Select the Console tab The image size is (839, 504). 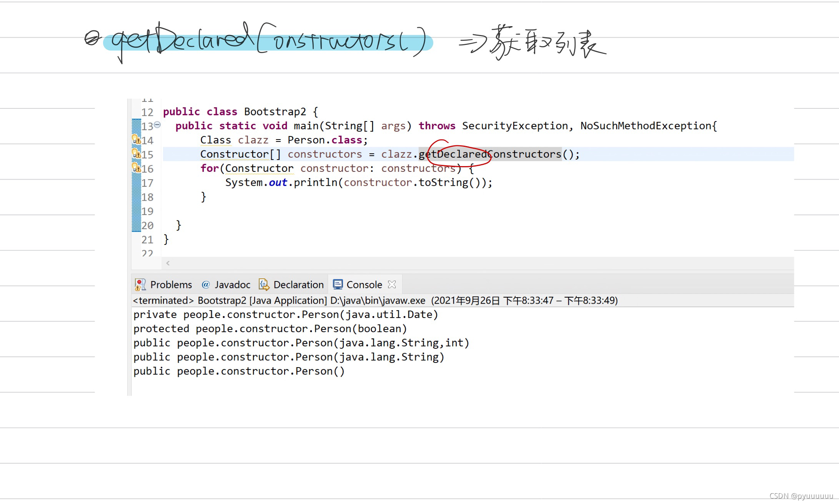[x=364, y=284]
